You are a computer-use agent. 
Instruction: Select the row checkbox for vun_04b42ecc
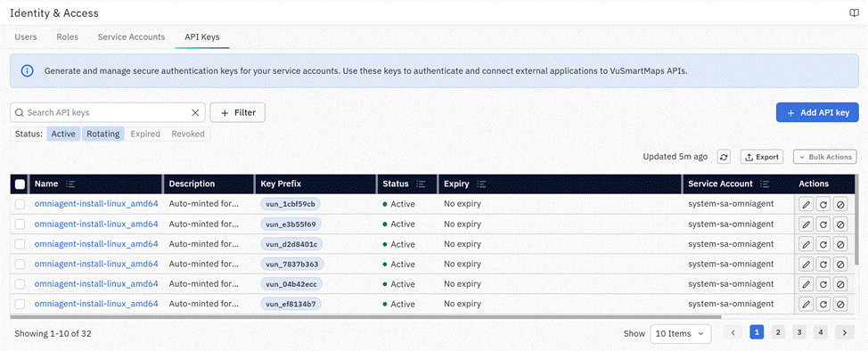coord(20,284)
